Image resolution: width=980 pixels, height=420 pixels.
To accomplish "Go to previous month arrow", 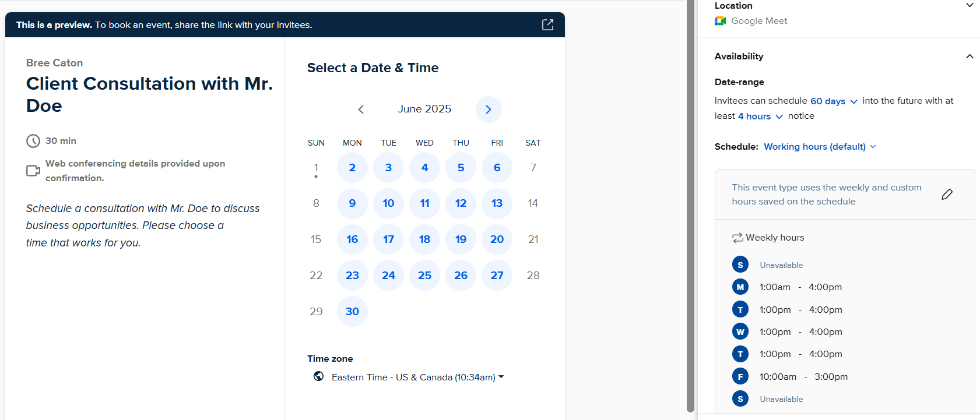I will point(361,110).
